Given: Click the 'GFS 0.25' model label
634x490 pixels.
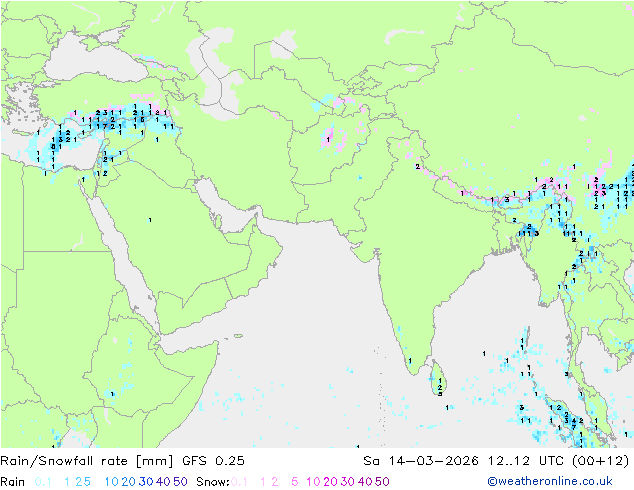Looking at the screenshot, I should coord(213,461).
